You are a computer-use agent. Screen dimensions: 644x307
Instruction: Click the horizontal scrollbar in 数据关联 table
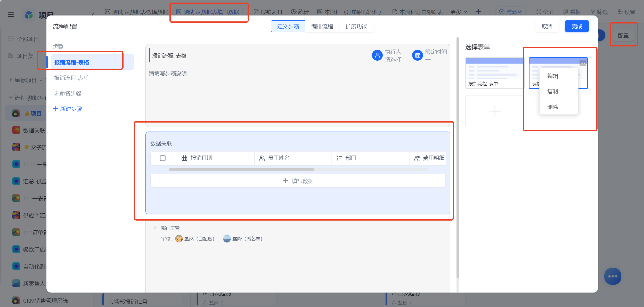[241, 169]
